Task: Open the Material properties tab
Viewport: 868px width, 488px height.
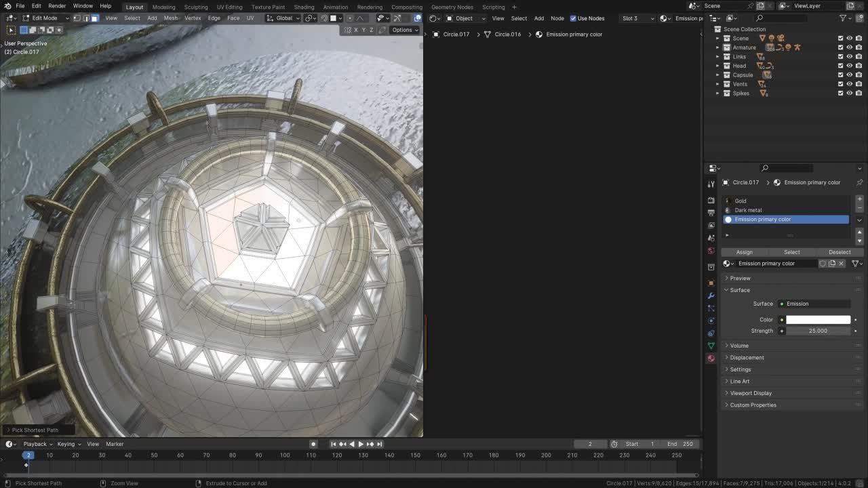Action: (711, 359)
